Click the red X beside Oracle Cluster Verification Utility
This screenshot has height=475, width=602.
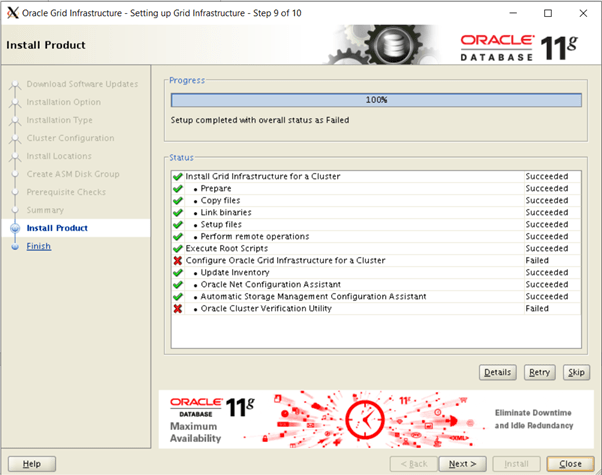click(x=178, y=309)
